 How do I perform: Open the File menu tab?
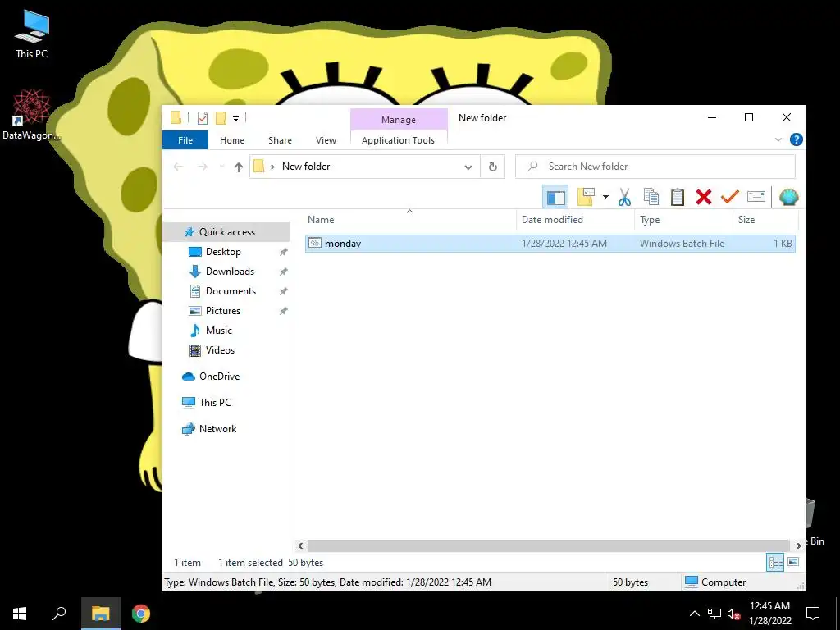pos(185,140)
